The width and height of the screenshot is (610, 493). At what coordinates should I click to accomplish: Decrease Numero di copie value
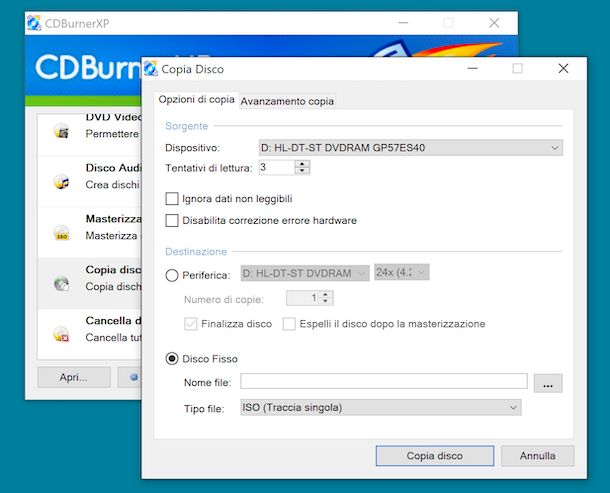[x=326, y=302]
